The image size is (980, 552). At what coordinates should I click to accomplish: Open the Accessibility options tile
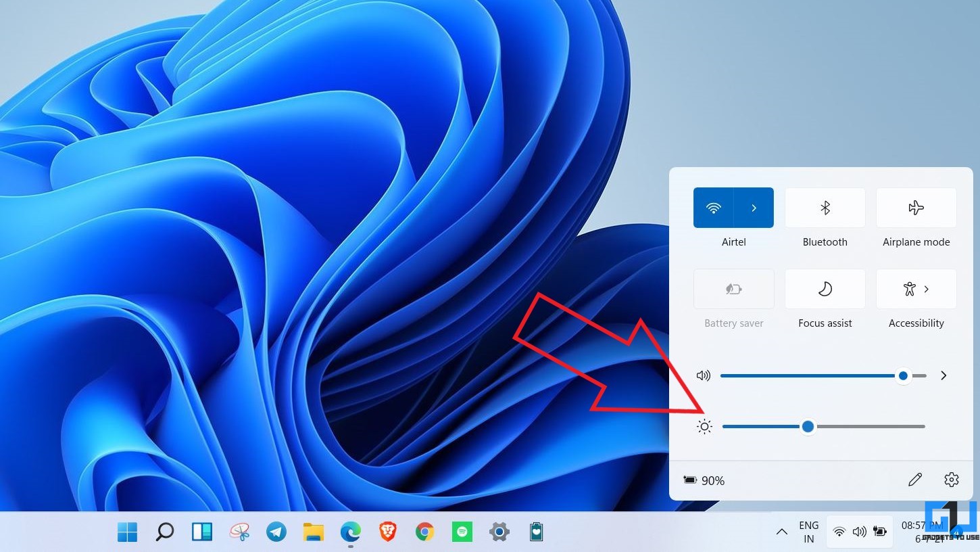click(x=916, y=289)
